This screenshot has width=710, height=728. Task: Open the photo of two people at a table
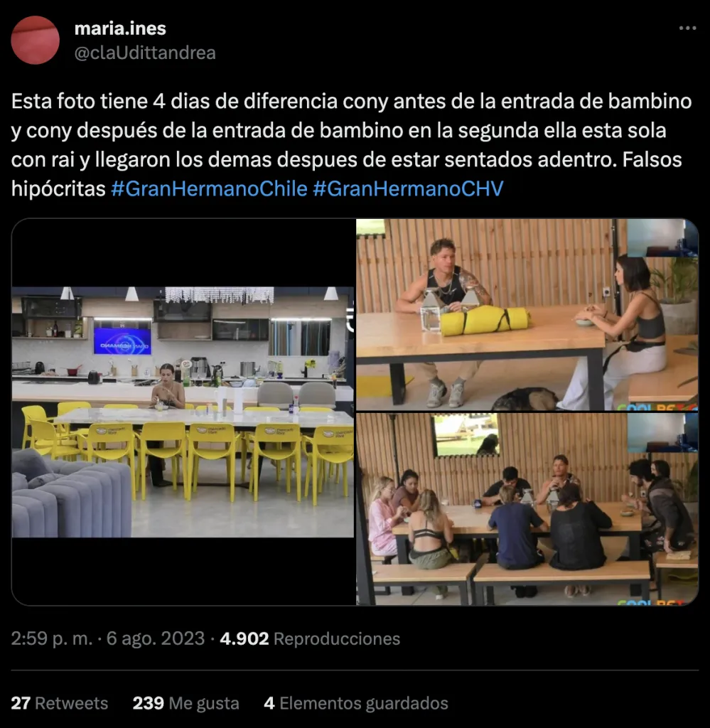click(527, 315)
